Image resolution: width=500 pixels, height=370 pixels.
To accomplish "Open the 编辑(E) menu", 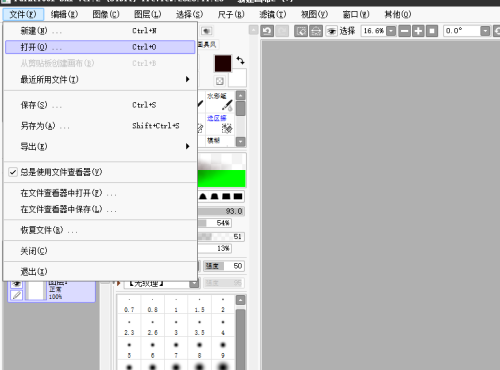I will [64, 14].
